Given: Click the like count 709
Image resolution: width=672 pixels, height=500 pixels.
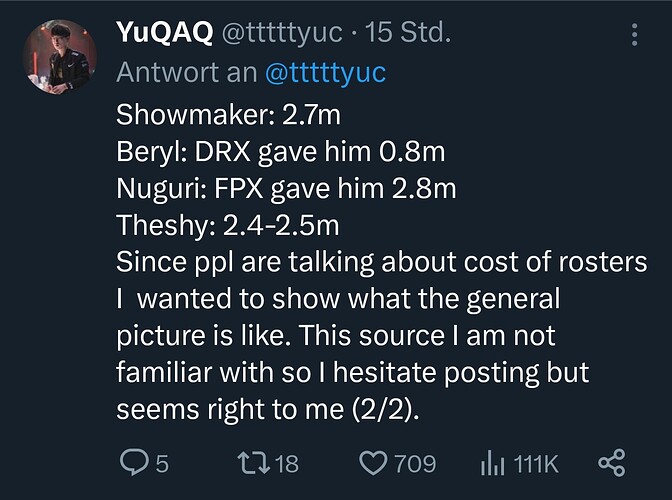Looking at the screenshot, I should [415, 464].
